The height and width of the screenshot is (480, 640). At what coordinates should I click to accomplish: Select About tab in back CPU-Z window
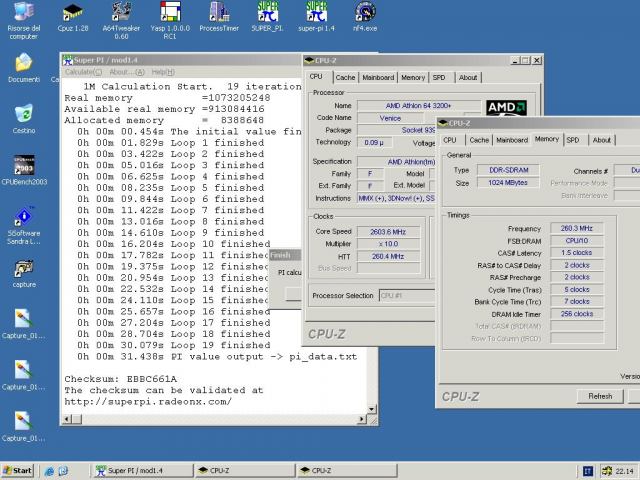468,78
